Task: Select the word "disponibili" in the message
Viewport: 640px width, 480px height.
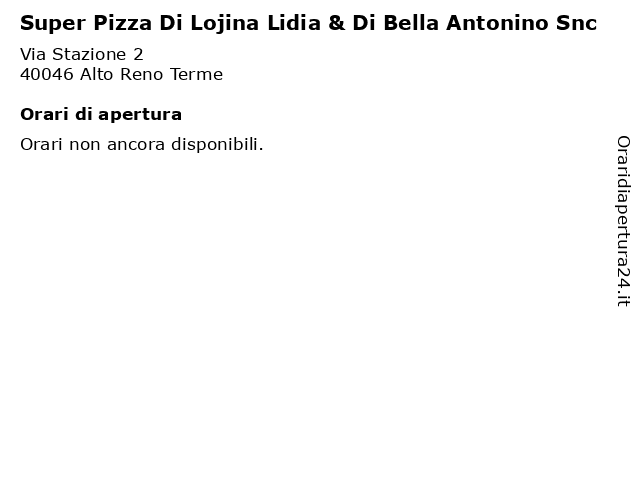Action: tap(216, 144)
